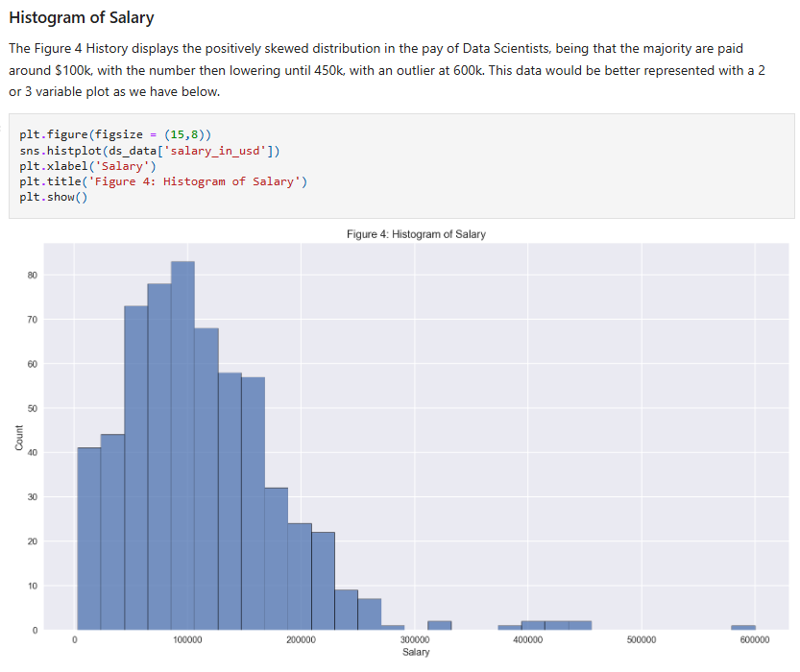Viewport: 800px width, 672px height.
Task: Click the tallest histogram bar near 100000
Action: click(x=182, y=445)
